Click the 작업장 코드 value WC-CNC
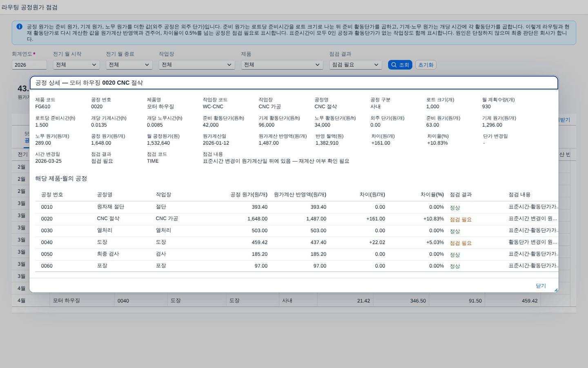 213,107
